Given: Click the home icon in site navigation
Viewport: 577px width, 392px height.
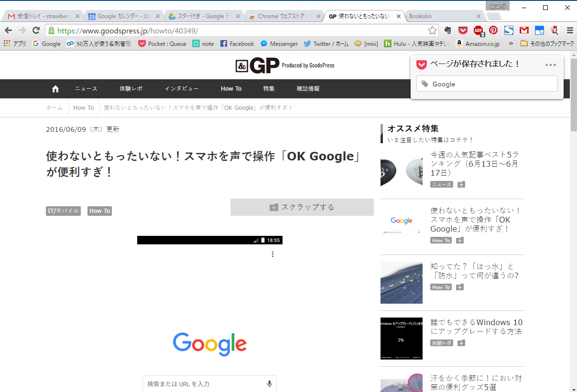Looking at the screenshot, I should click(x=55, y=89).
